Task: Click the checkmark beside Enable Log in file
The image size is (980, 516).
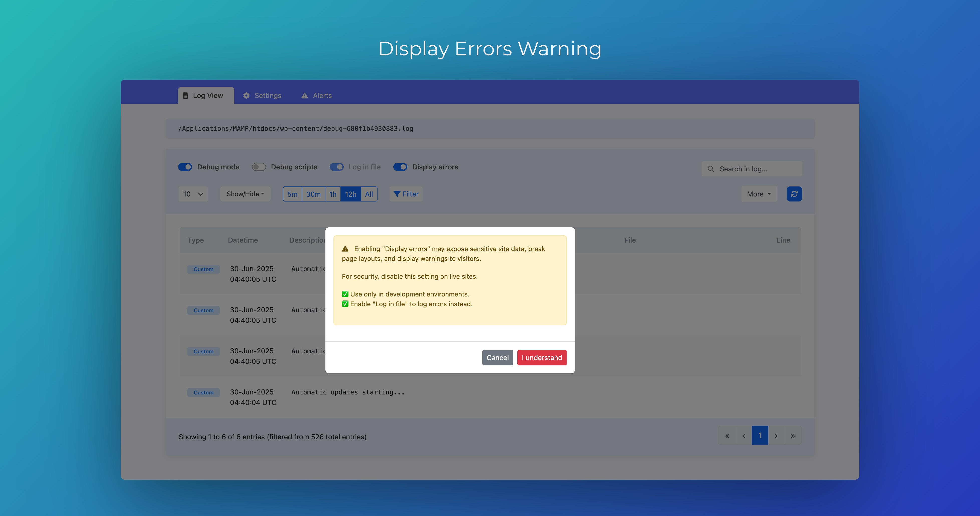Action: point(345,304)
